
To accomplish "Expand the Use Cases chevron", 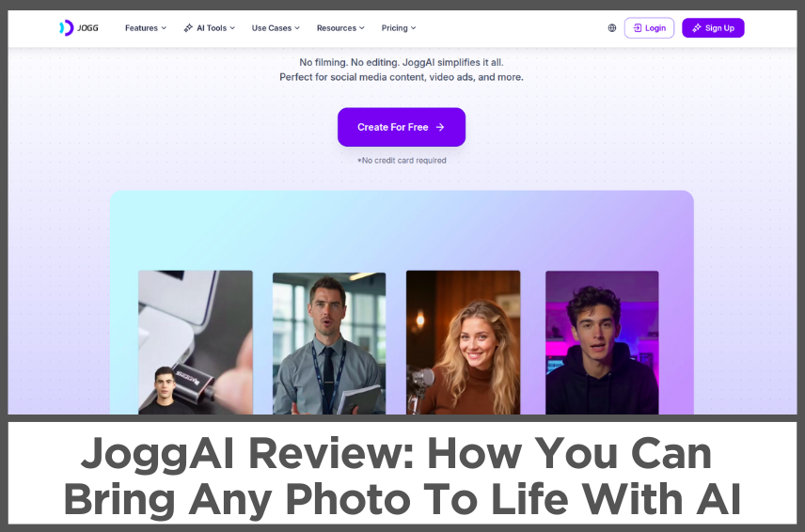I will point(297,28).
